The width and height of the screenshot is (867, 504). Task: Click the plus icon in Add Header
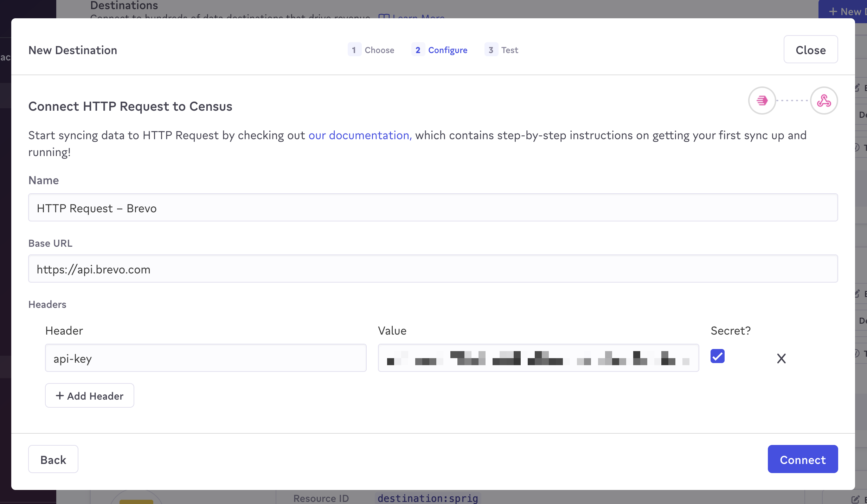tap(60, 396)
